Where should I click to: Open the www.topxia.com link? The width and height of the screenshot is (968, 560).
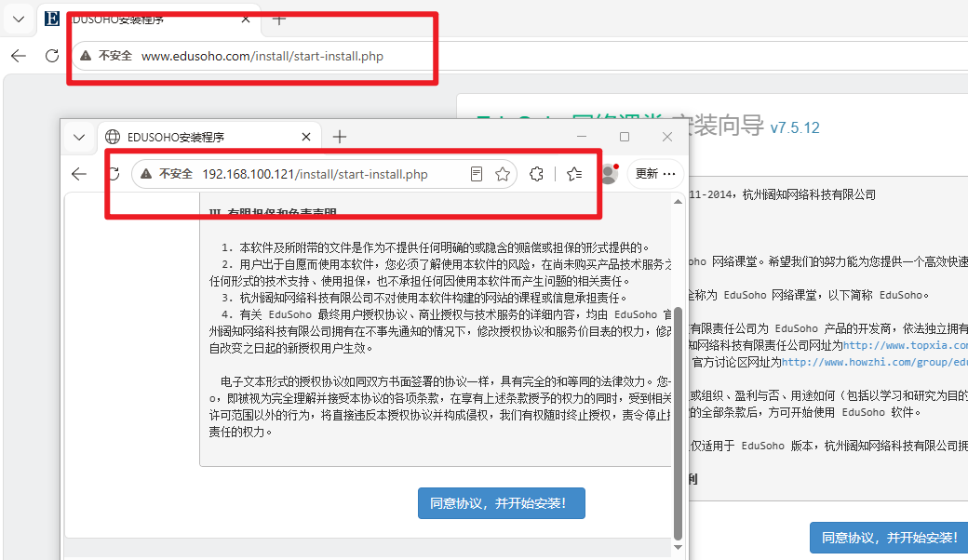pyautogui.click(x=906, y=345)
